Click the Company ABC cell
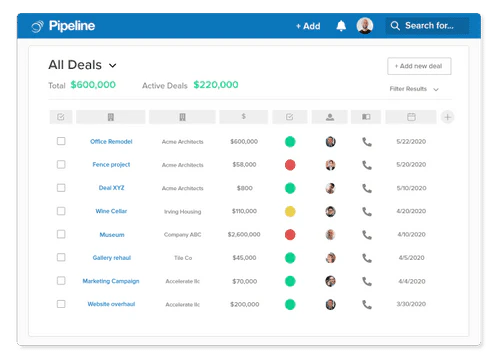Image resolution: width=500 pixels, height=360 pixels. 183,235
